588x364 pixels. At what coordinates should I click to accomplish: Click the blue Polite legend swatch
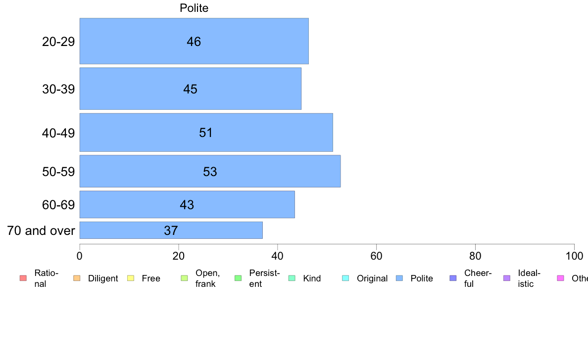click(399, 278)
